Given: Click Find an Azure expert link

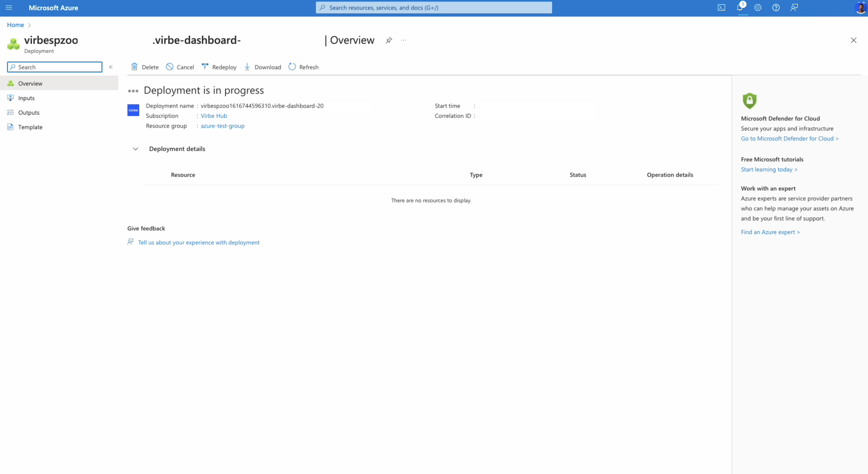Looking at the screenshot, I should coord(770,232).
